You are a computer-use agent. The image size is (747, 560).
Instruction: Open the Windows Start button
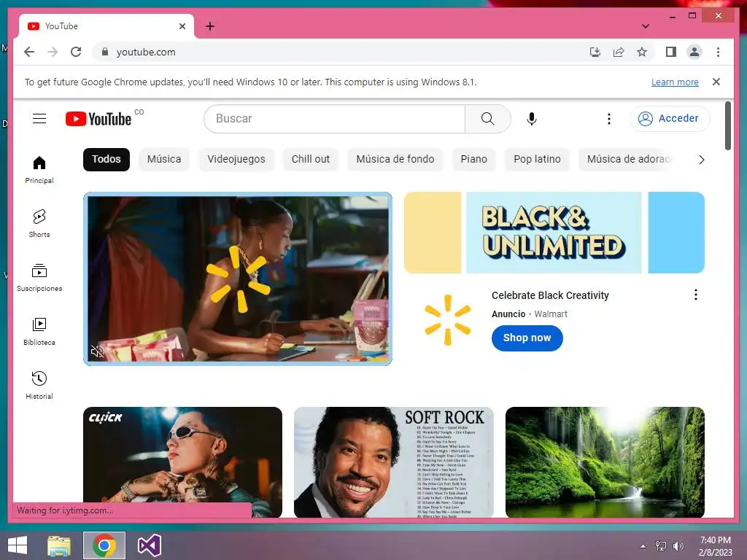(x=18, y=545)
